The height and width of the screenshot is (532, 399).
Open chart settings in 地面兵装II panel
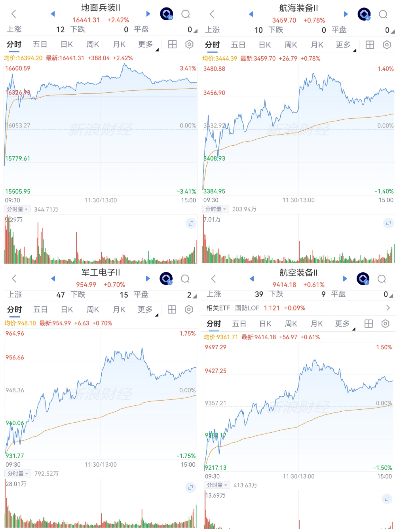tap(189, 44)
